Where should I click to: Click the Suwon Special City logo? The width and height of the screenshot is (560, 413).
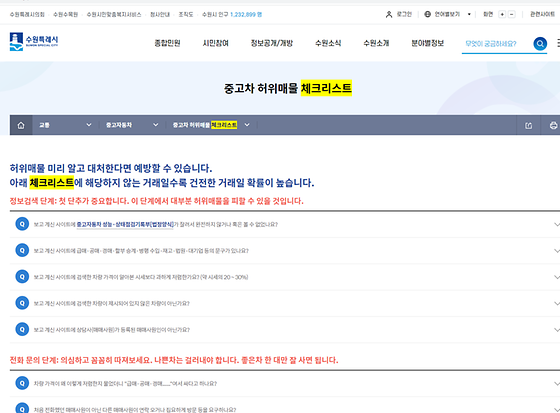coord(34,41)
